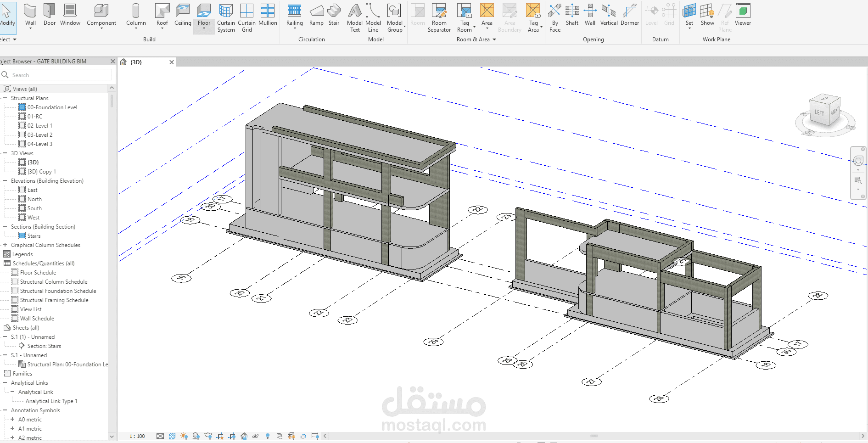Select the Stair tool

click(x=334, y=15)
